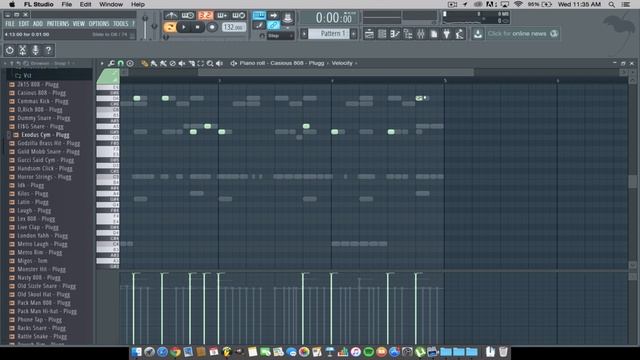Toggle overdub blend recording button

click(x=222, y=16)
